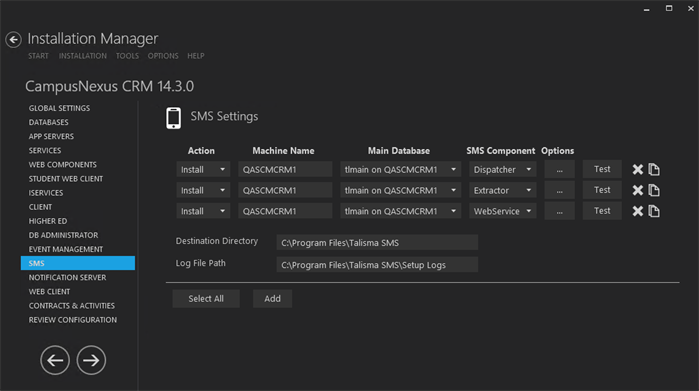This screenshot has width=699, height=391.
Task: Copy the WebService row using document icon
Action: pyautogui.click(x=654, y=211)
